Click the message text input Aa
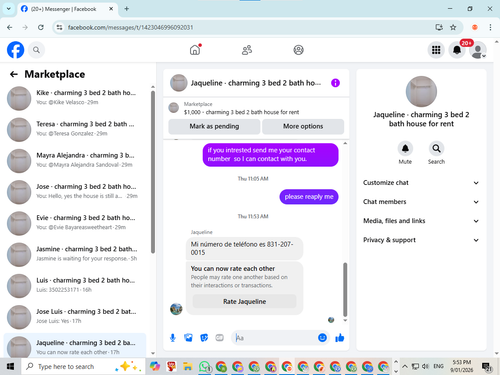The height and width of the screenshot is (375, 500). tap(275, 338)
